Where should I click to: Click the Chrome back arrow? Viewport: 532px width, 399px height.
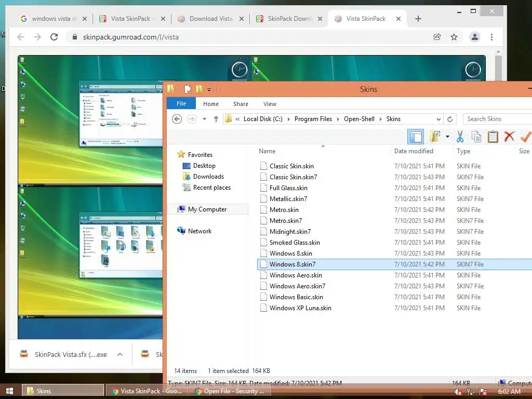[21, 37]
